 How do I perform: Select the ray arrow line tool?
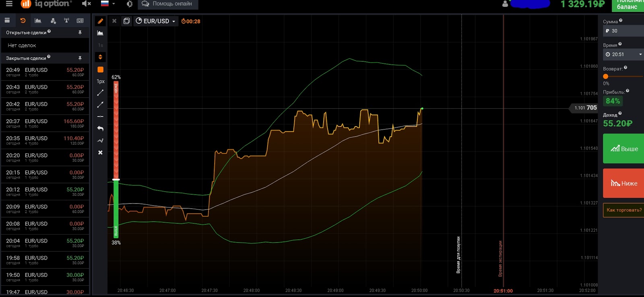tap(101, 105)
